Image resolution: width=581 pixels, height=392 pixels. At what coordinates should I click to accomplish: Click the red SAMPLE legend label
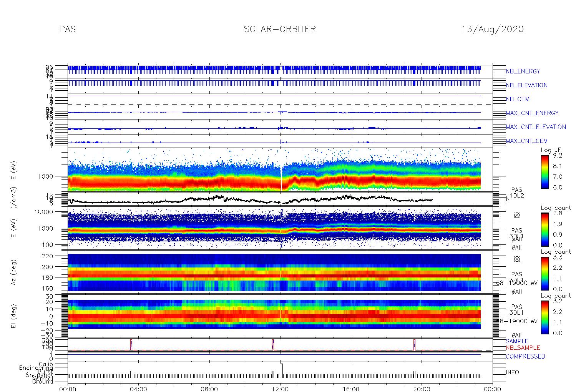(517, 341)
